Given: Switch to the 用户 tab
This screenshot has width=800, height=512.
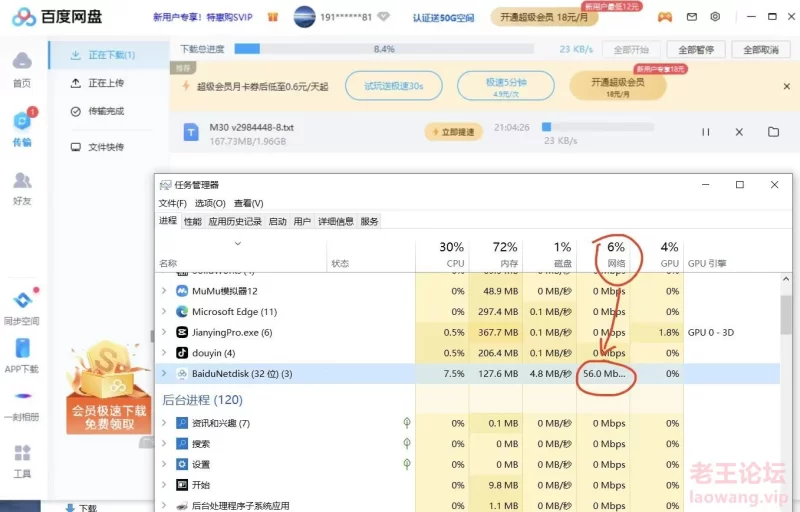Looking at the screenshot, I should (x=302, y=221).
